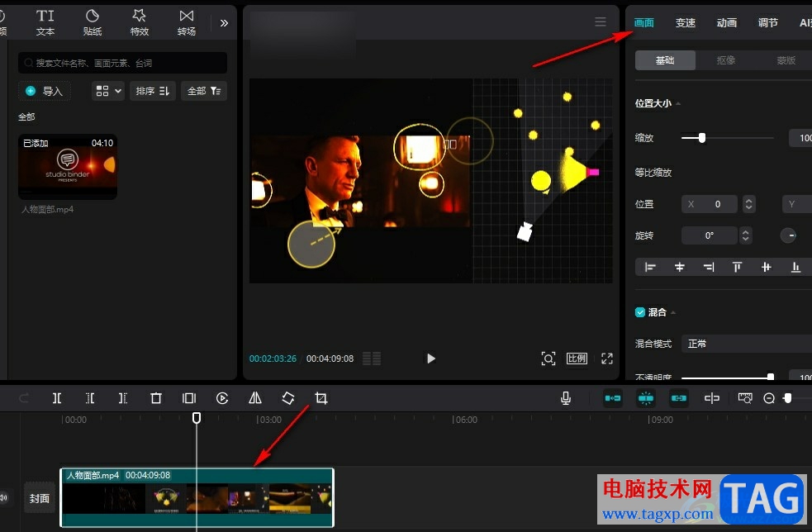Play the preview video

click(431, 359)
